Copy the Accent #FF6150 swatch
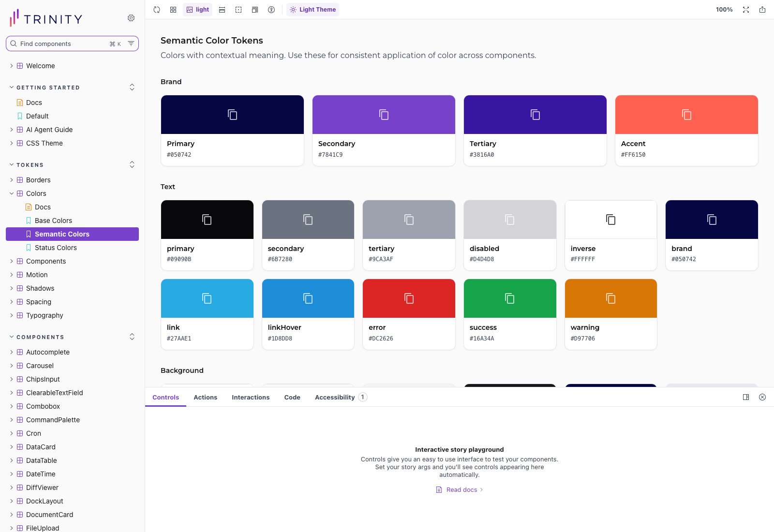The image size is (774, 532). click(687, 115)
